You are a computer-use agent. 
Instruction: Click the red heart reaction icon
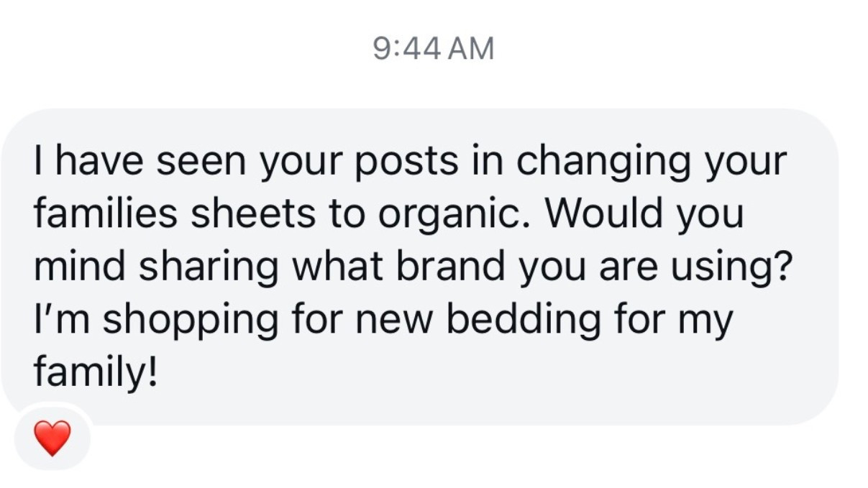[52, 438]
